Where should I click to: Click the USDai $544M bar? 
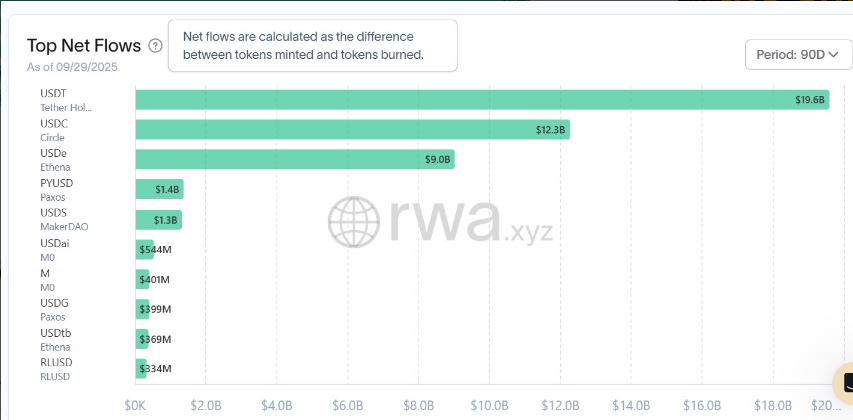point(145,249)
